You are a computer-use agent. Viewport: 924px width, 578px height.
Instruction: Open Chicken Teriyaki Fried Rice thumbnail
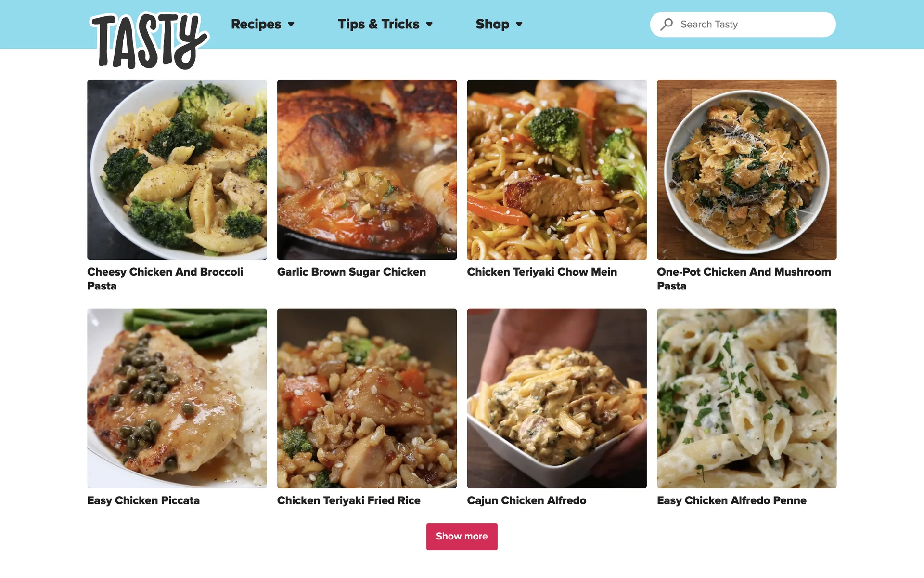tap(367, 398)
